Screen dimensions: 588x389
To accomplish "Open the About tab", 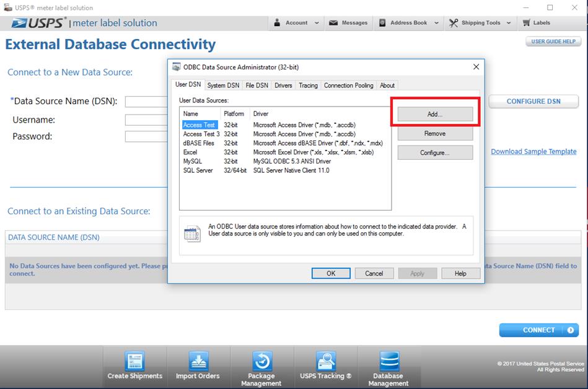I will click(x=387, y=85).
